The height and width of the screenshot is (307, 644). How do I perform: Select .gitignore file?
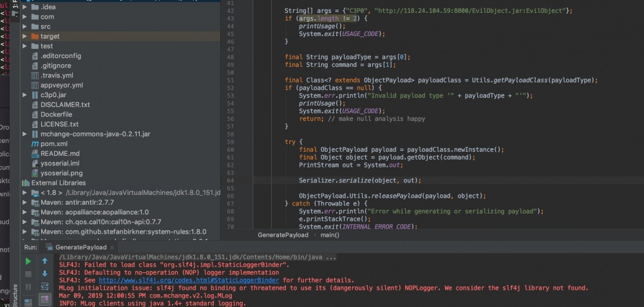click(x=56, y=66)
